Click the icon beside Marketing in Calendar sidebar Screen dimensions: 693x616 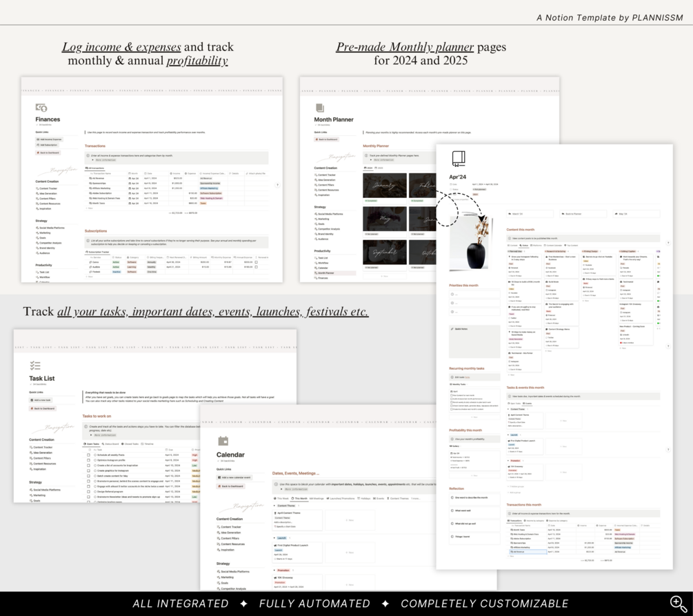point(219,577)
